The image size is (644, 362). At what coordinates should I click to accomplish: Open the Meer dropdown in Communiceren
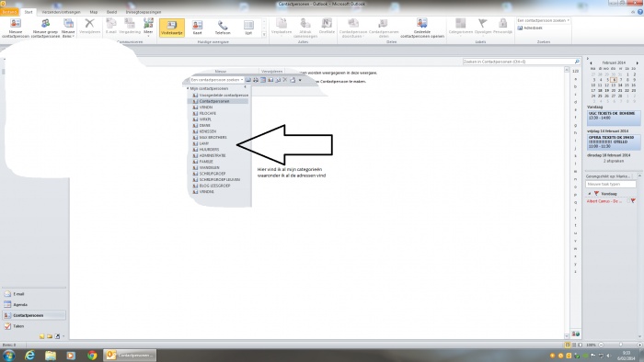click(148, 27)
